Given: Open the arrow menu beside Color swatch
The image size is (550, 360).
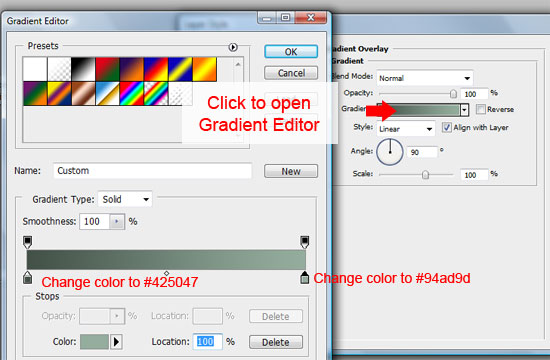Looking at the screenshot, I should click(116, 341).
